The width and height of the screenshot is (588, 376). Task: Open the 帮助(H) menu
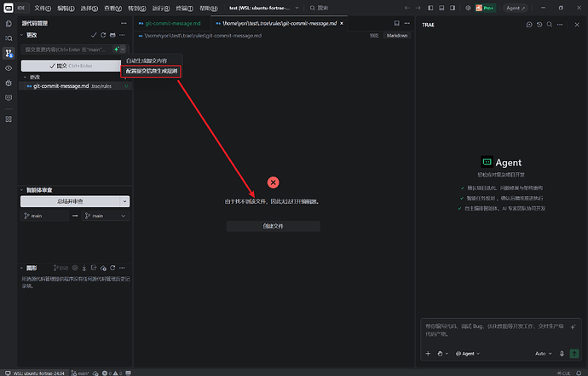pyautogui.click(x=209, y=8)
